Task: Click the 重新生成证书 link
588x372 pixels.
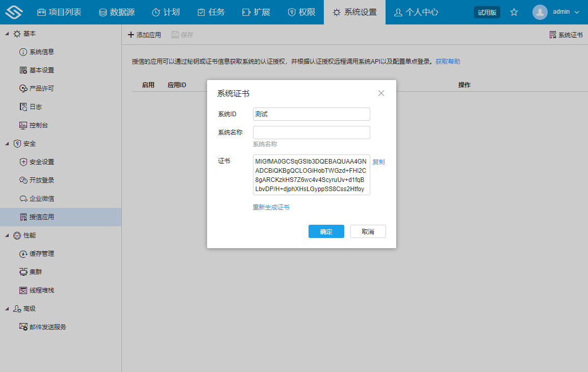Action: 271,207
